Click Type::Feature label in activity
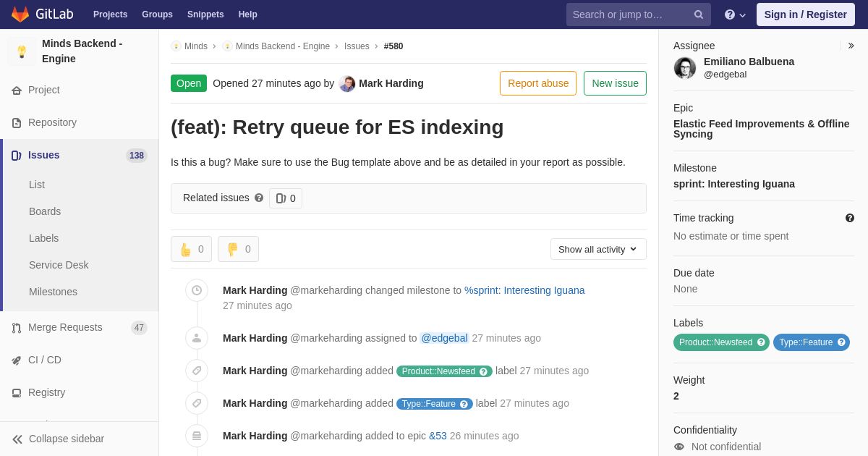The height and width of the screenshot is (456, 868). coord(435,404)
